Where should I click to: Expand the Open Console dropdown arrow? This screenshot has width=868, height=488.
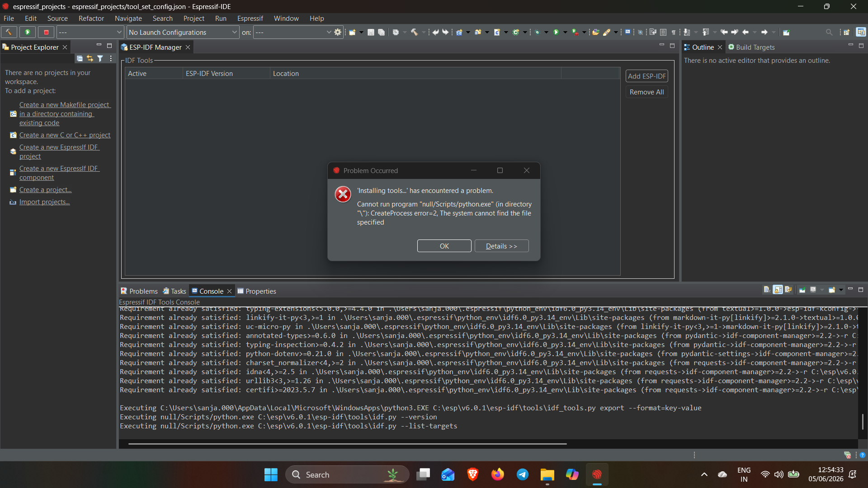coord(841,290)
